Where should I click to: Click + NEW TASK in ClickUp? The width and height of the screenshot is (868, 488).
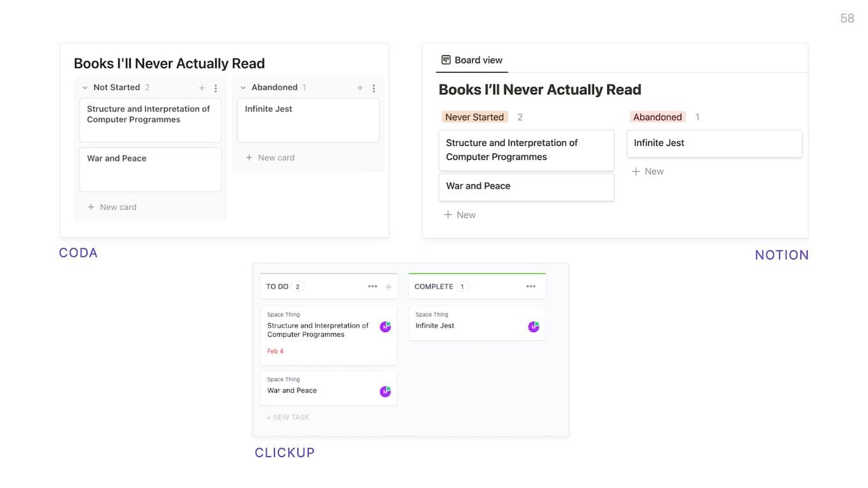(288, 417)
